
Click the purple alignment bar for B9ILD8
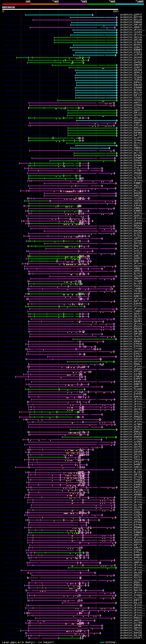(x=75, y=20)
